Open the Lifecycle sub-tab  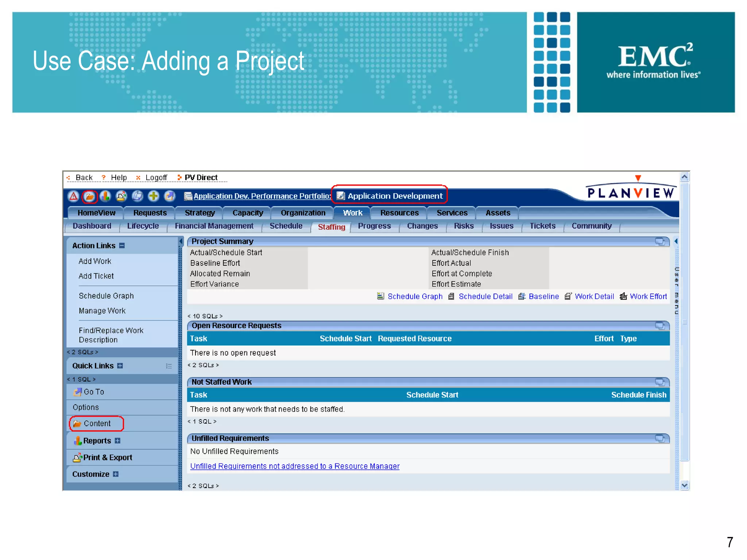143,226
